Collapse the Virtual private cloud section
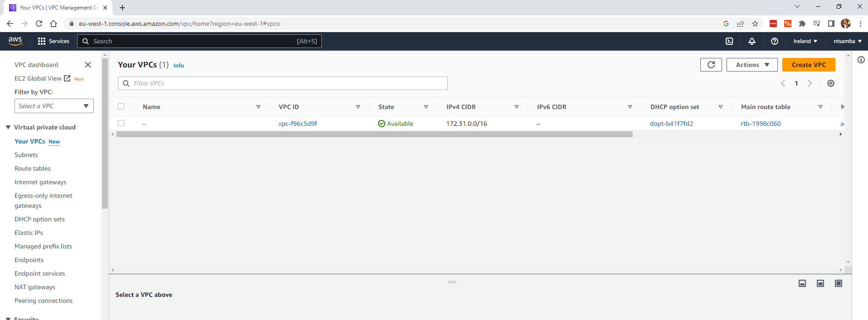Viewport: 868px width, 320px height. (x=8, y=127)
